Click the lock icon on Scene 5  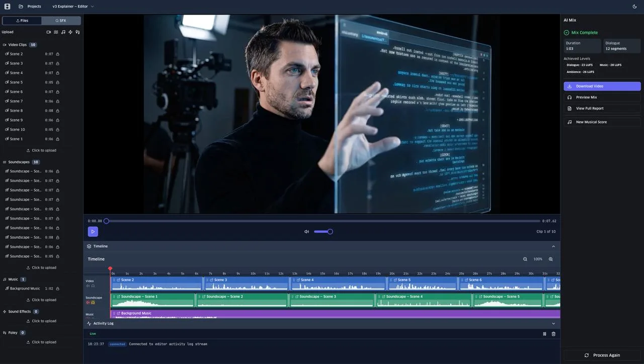coord(57,82)
